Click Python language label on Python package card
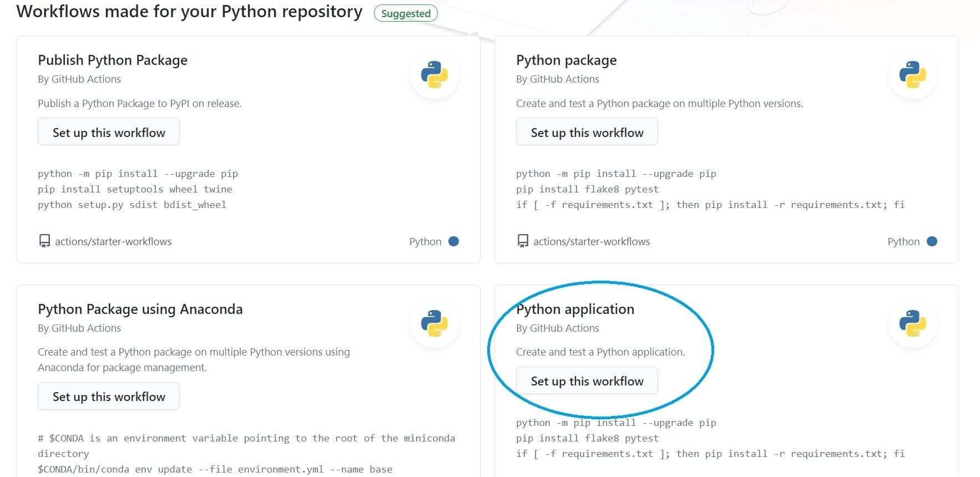 click(903, 242)
